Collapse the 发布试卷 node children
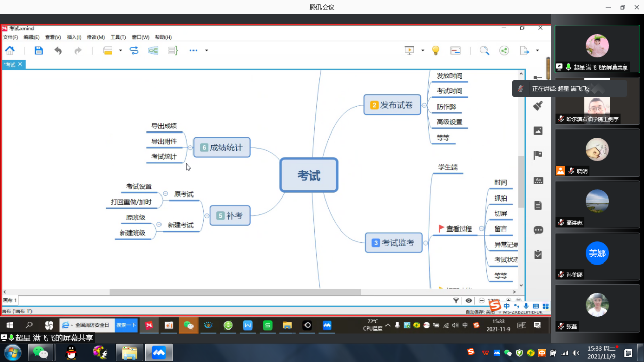 click(425, 105)
